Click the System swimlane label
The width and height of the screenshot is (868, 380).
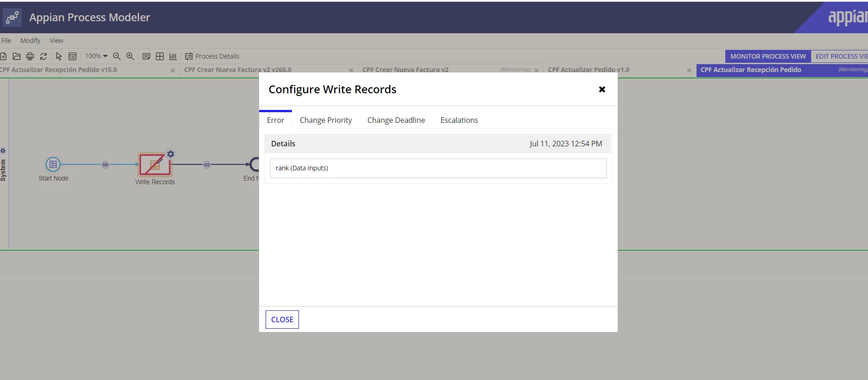click(3, 170)
